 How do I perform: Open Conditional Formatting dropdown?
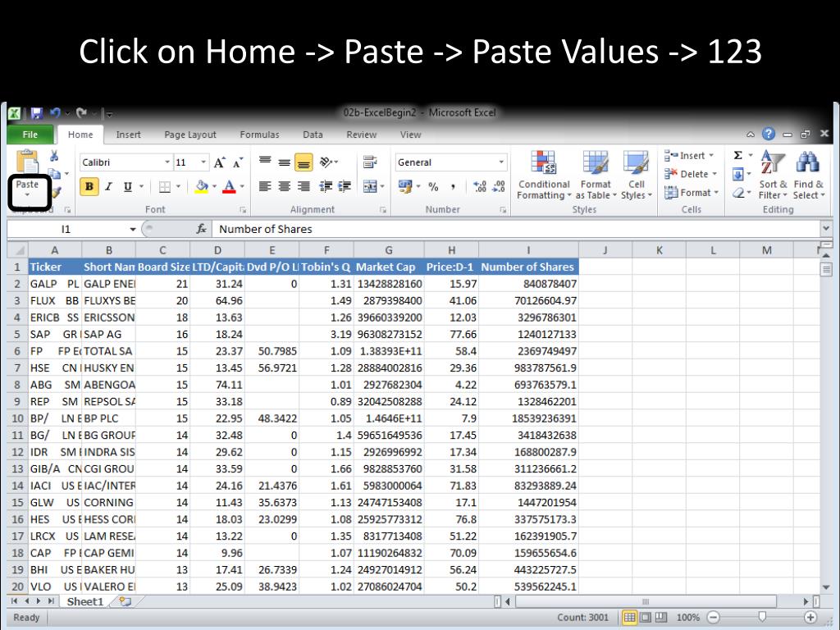(544, 175)
